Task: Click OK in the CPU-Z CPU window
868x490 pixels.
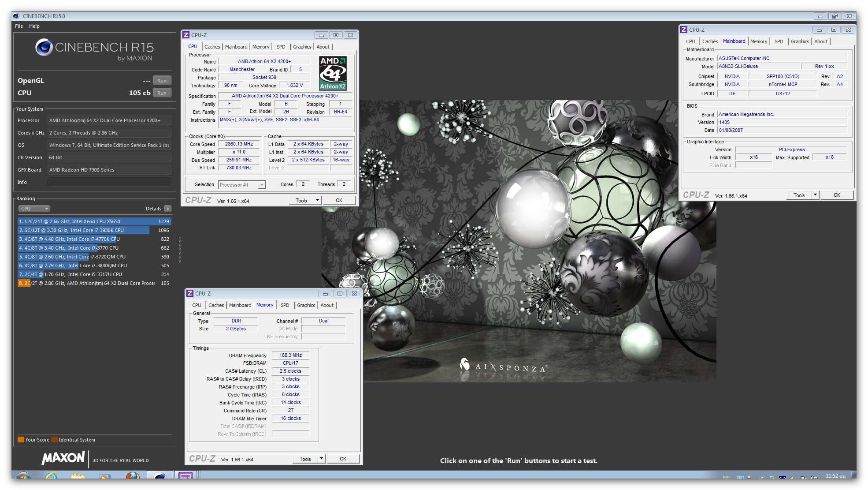Action: click(x=339, y=200)
